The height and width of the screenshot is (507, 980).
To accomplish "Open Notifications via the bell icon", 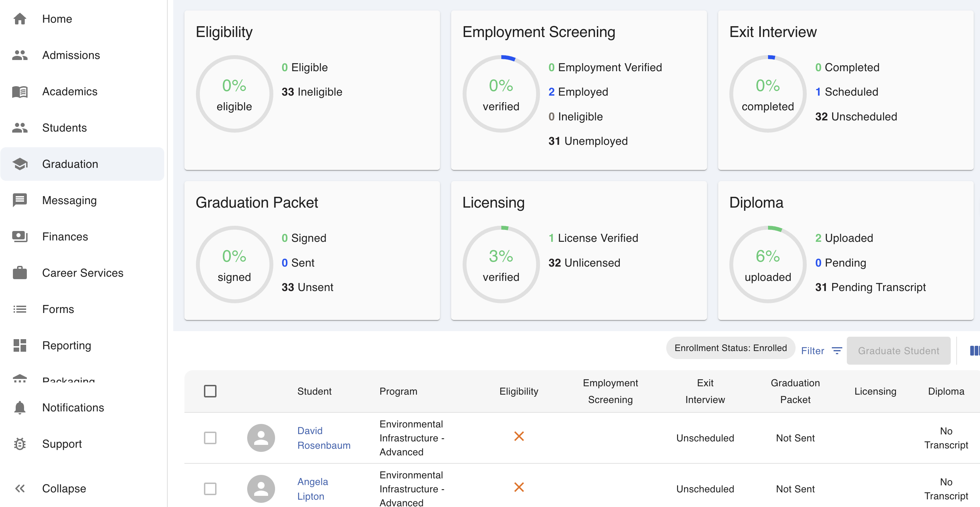I will pos(20,407).
